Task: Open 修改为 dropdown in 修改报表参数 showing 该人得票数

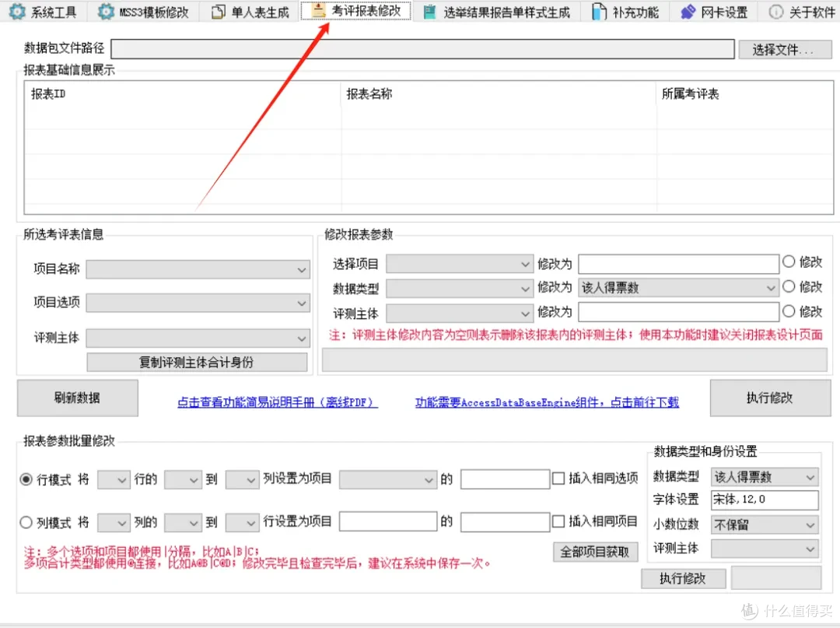Action: pos(678,288)
